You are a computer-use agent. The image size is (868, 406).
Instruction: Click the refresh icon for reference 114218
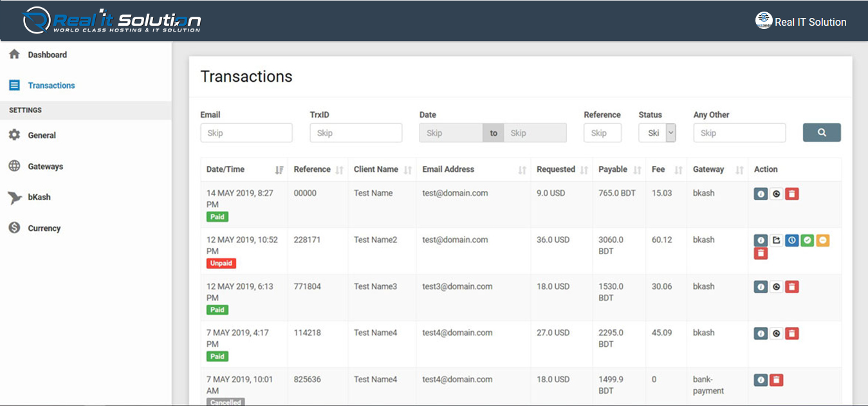click(777, 333)
